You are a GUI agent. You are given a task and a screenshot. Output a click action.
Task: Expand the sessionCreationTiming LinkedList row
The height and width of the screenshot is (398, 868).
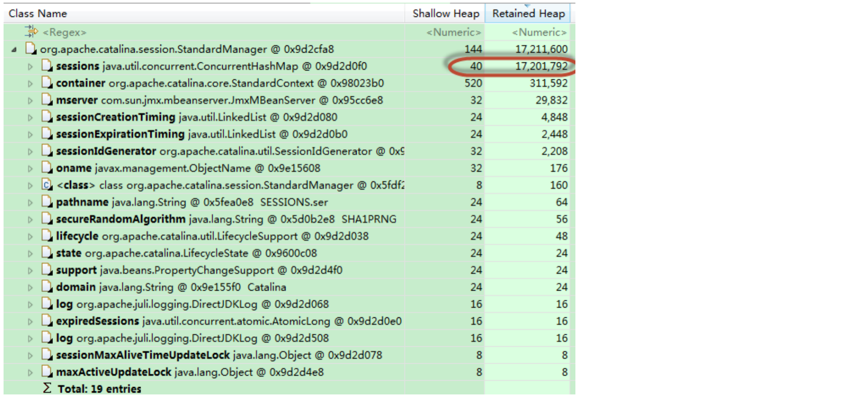pyautogui.click(x=30, y=118)
